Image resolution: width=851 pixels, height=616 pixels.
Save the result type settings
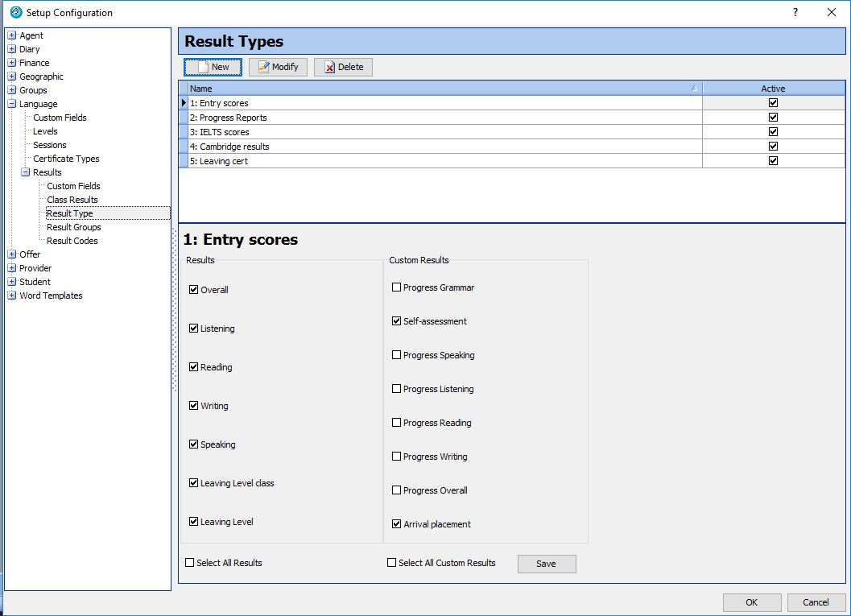[x=546, y=564]
